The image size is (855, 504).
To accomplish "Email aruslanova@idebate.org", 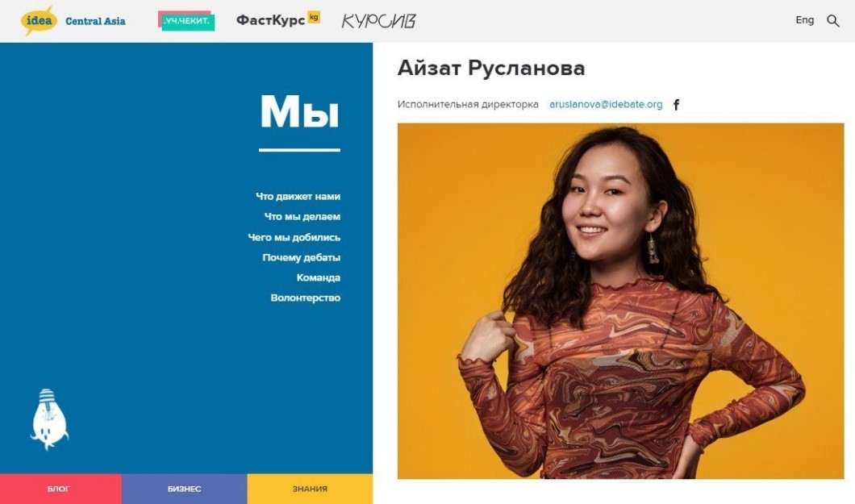I will coord(606,104).
